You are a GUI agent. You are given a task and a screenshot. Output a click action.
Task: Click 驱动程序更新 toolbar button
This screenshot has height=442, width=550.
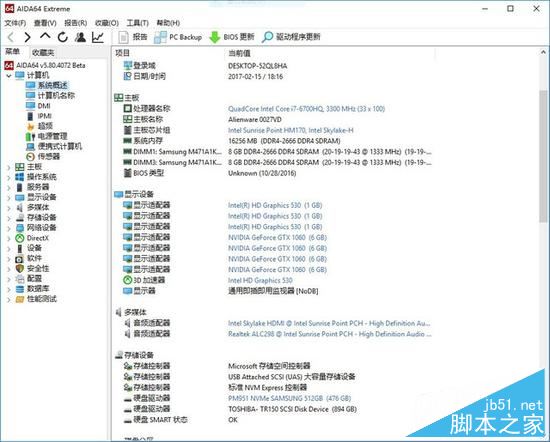[291, 37]
